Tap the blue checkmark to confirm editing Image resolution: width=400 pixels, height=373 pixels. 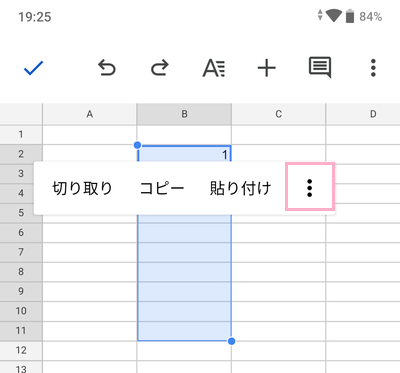tap(33, 68)
